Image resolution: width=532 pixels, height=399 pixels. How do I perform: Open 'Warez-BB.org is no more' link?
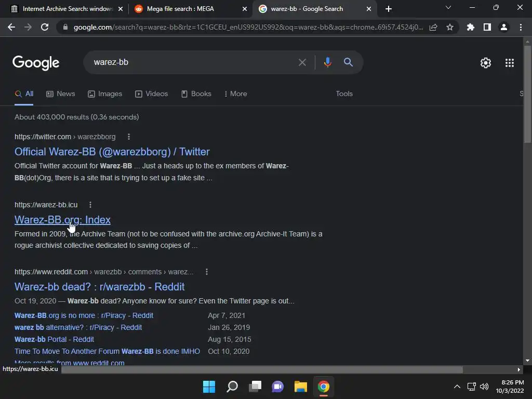[84, 315]
